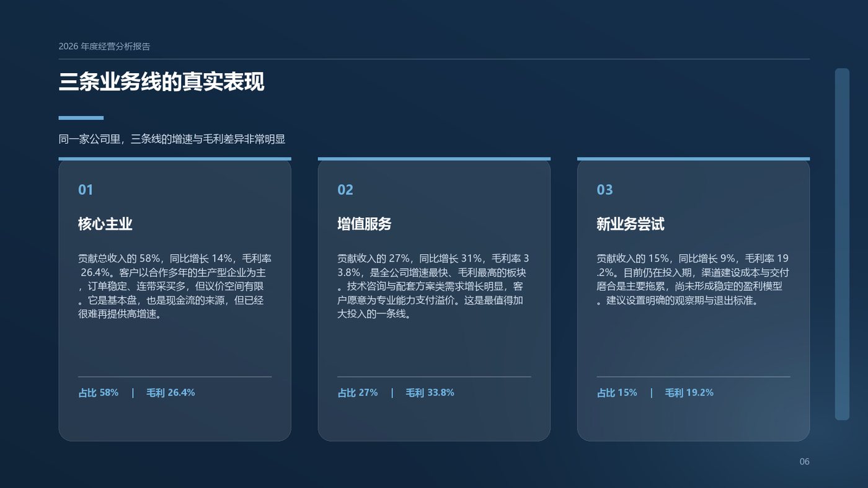Click the footer text "占比 58%"

coord(98,393)
